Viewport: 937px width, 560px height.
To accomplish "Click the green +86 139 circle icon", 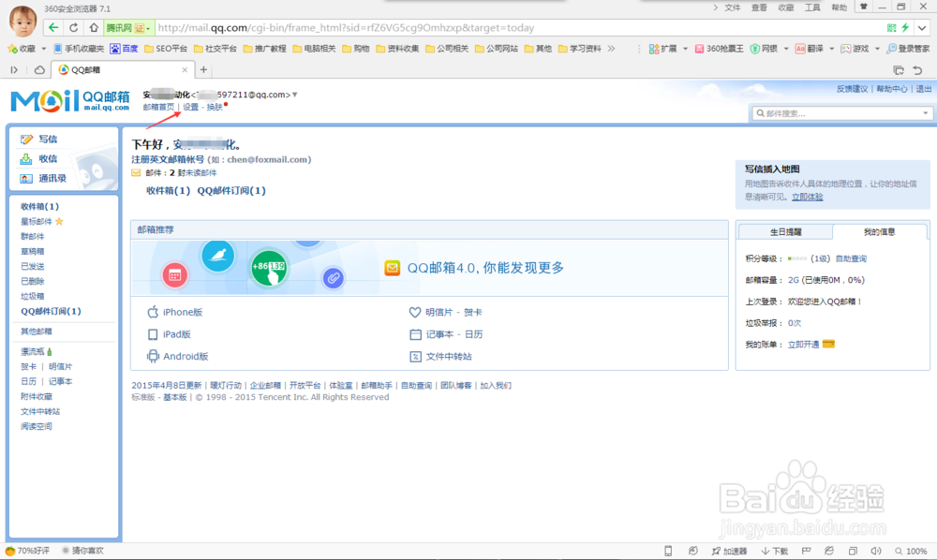I will click(x=269, y=268).
